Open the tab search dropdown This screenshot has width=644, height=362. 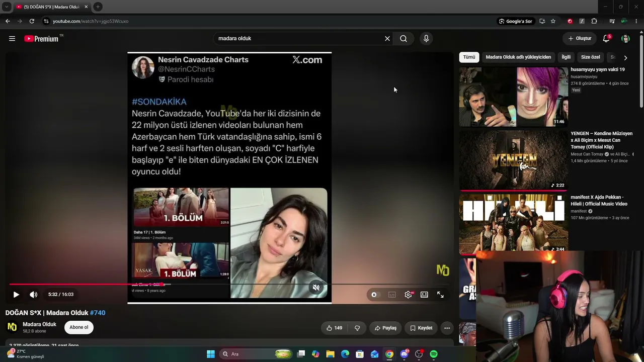coord(7,7)
